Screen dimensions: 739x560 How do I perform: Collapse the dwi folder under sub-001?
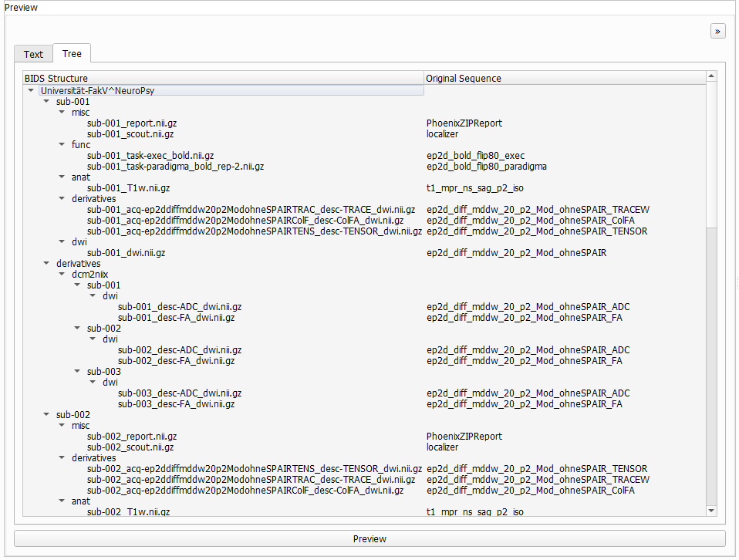click(x=62, y=241)
